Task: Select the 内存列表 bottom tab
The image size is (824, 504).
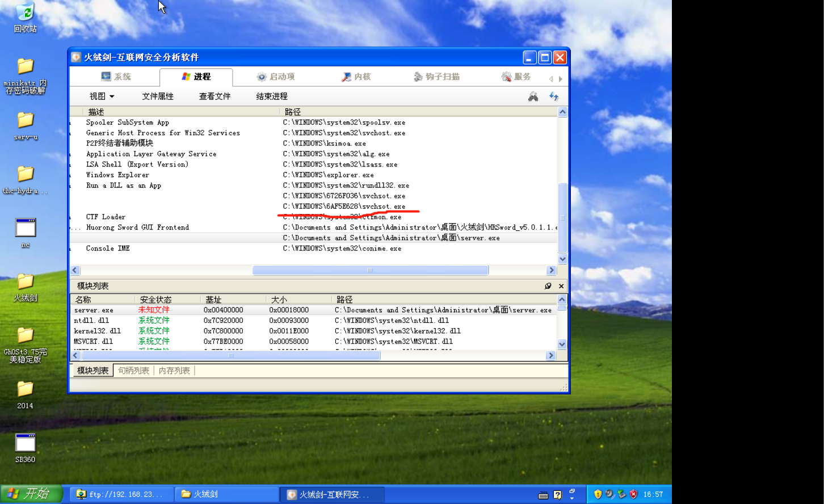Action: pos(174,371)
